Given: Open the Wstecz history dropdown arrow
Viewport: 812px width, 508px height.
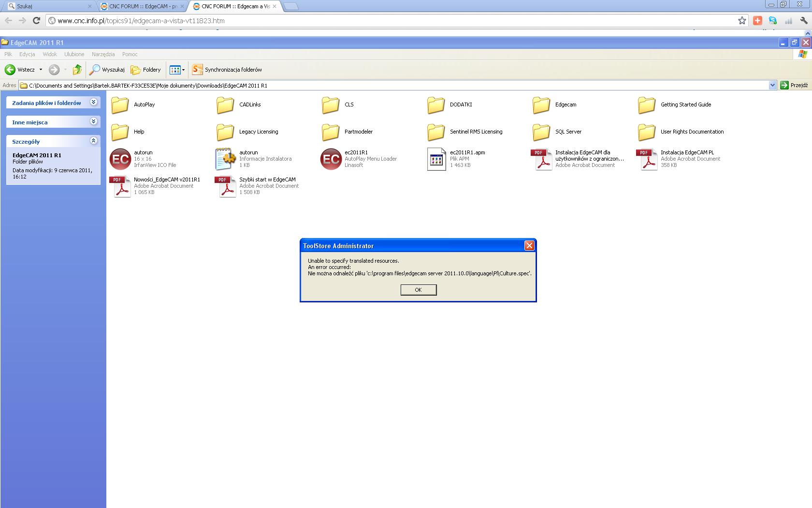Looking at the screenshot, I should click(x=41, y=70).
